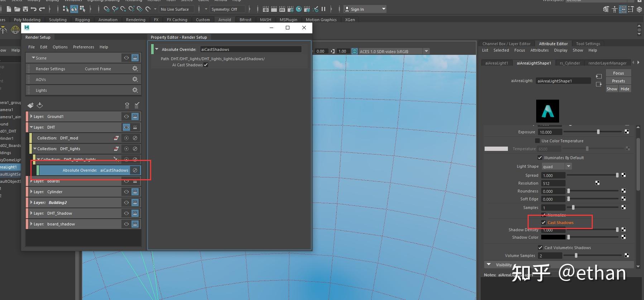Click the Shadow Color black swatch
This screenshot has width=644, height=300.
[553, 237]
